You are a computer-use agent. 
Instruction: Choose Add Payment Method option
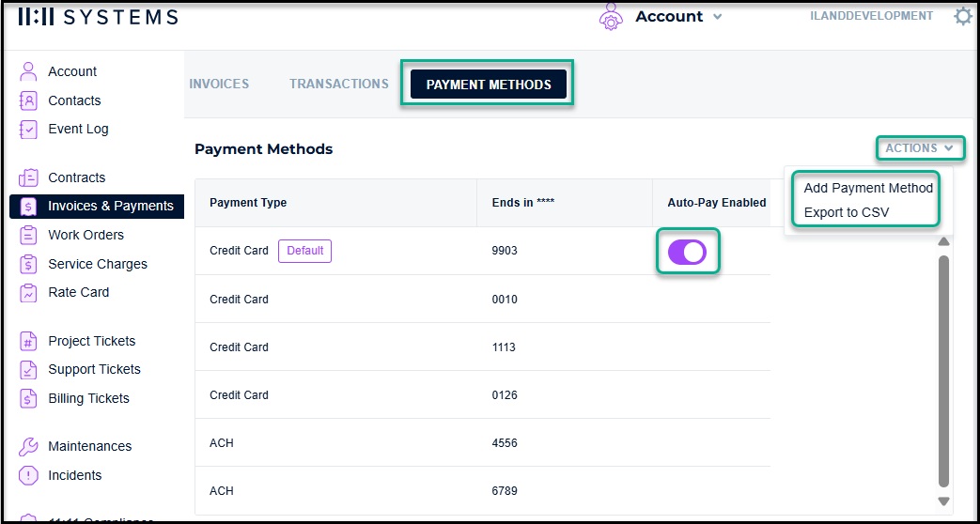(868, 188)
